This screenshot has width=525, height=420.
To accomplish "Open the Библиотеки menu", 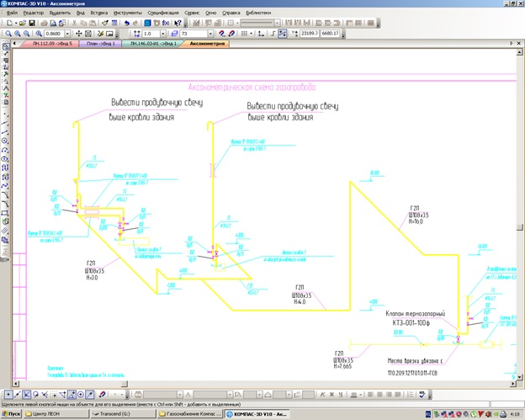I will coord(258,13).
